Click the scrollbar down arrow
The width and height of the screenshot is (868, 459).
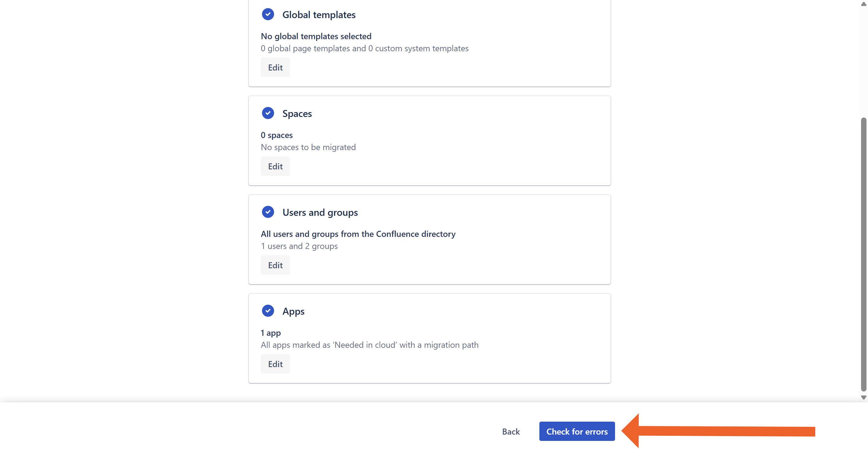tap(863, 398)
